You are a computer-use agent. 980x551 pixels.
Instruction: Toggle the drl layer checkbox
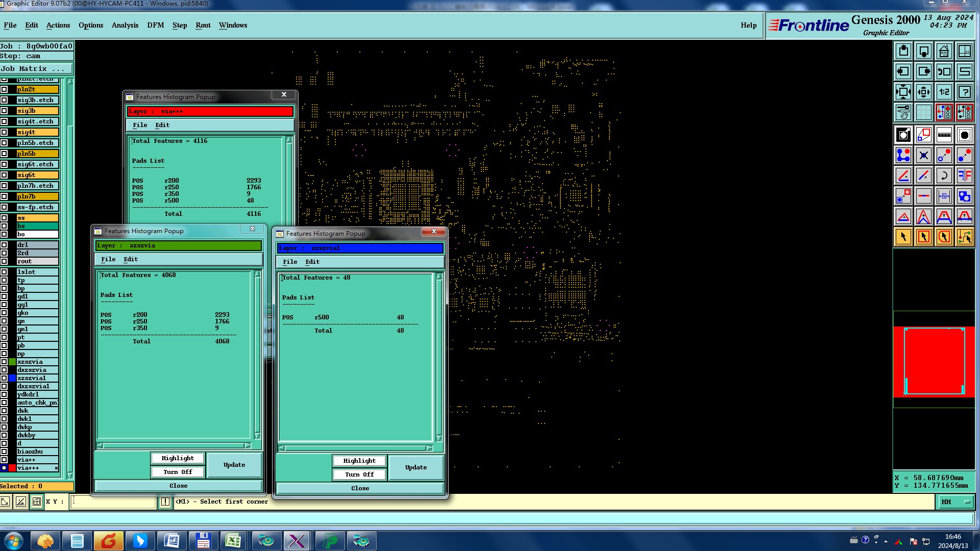point(4,245)
